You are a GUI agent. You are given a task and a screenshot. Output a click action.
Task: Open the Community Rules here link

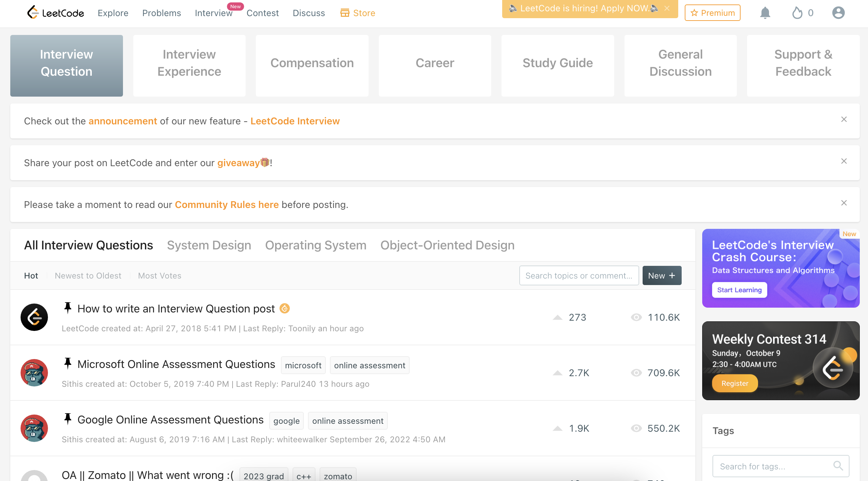pos(227,205)
